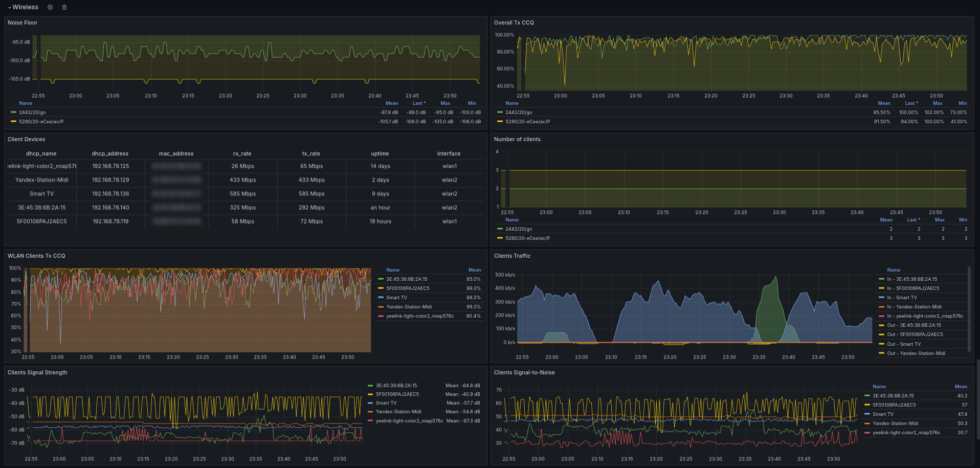The width and height of the screenshot is (980, 468).
Task: Toggle 5280/20-eCee/ac/P series in Number of clients legend
Action: 528,238
